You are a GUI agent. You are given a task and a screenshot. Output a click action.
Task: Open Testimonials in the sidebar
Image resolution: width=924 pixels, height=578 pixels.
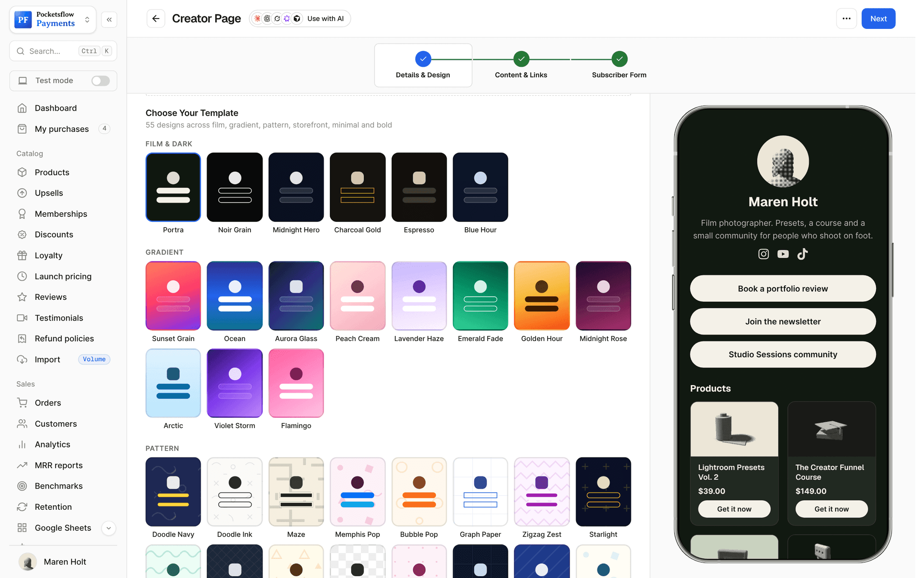63,318
